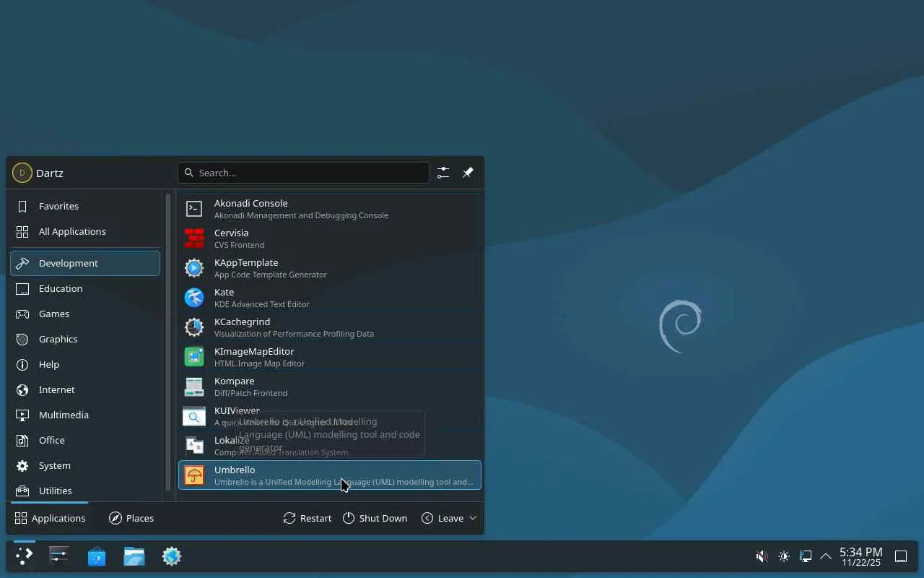Screen dimensions: 924x578
Task: Expand hidden system tray icons
Action: tap(826, 556)
